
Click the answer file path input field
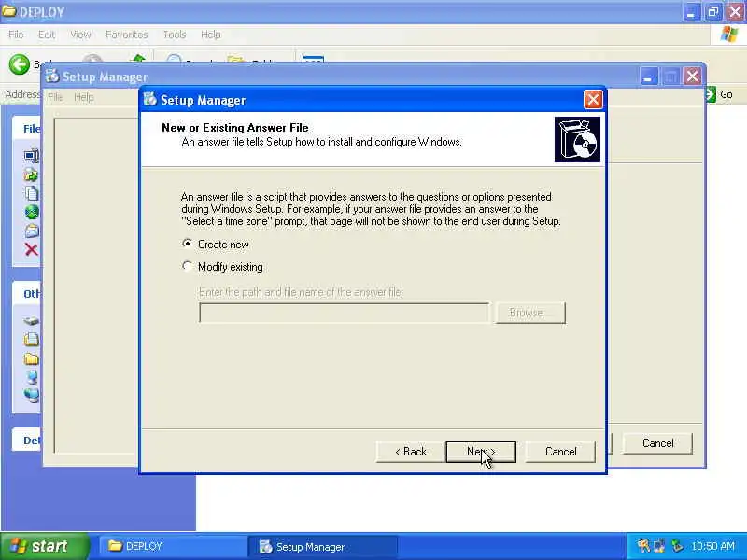pyautogui.click(x=344, y=313)
